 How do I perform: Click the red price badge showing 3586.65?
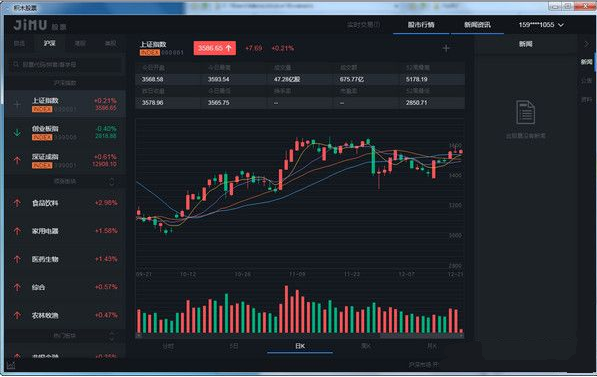coord(214,48)
